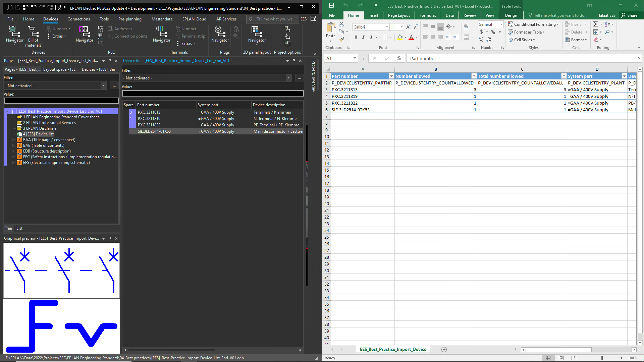Open the Part number column filter dropdown
The image size is (644, 362).
[391, 76]
